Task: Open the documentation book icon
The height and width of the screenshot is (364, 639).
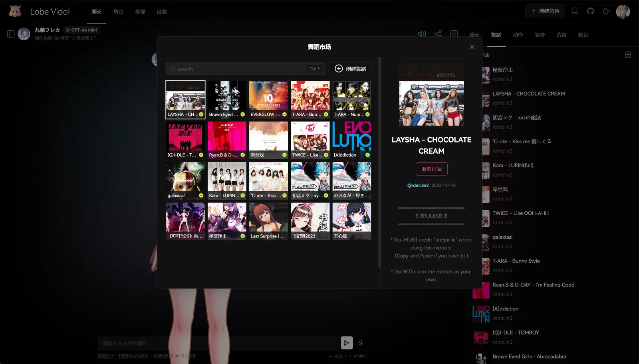Action: pyautogui.click(x=574, y=11)
